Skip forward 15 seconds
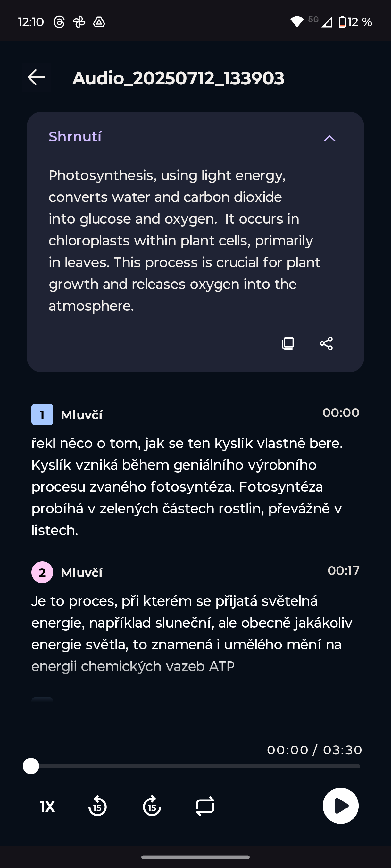The image size is (391, 868). coord(152,806)
